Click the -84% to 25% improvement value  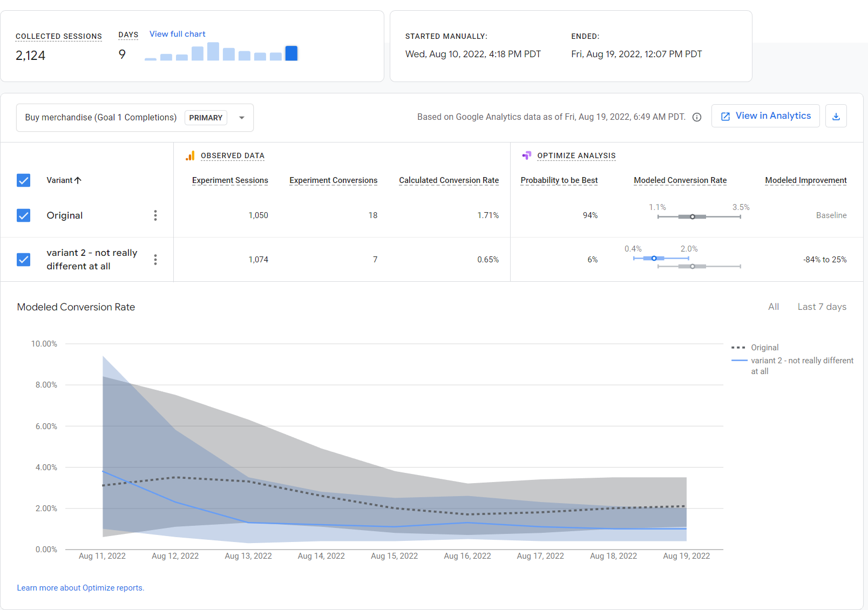coord(825,260)
